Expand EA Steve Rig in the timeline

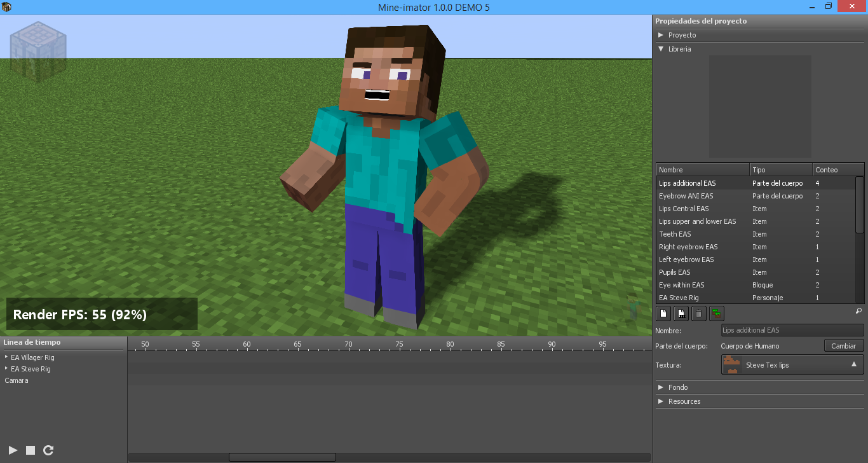(x=6, y=369)
